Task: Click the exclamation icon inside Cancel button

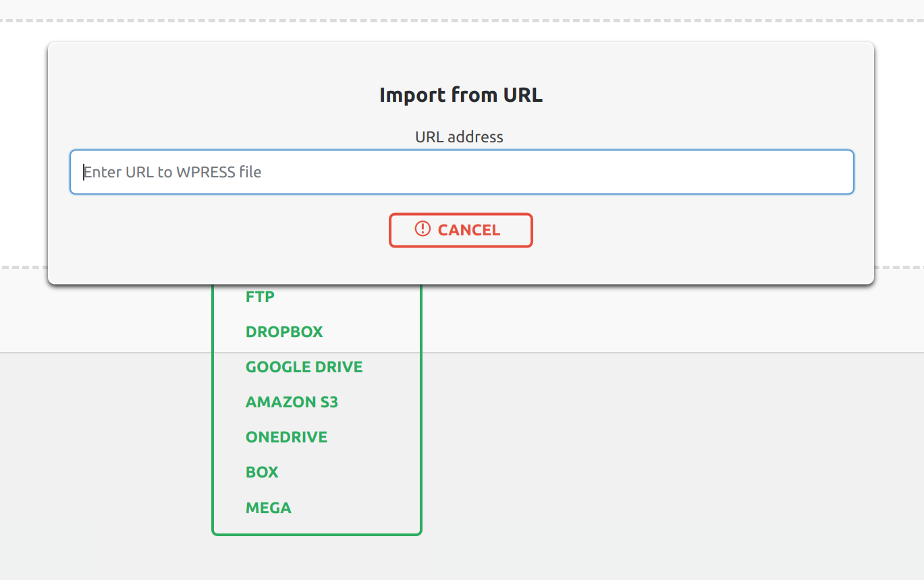Action: coord(423,229)
